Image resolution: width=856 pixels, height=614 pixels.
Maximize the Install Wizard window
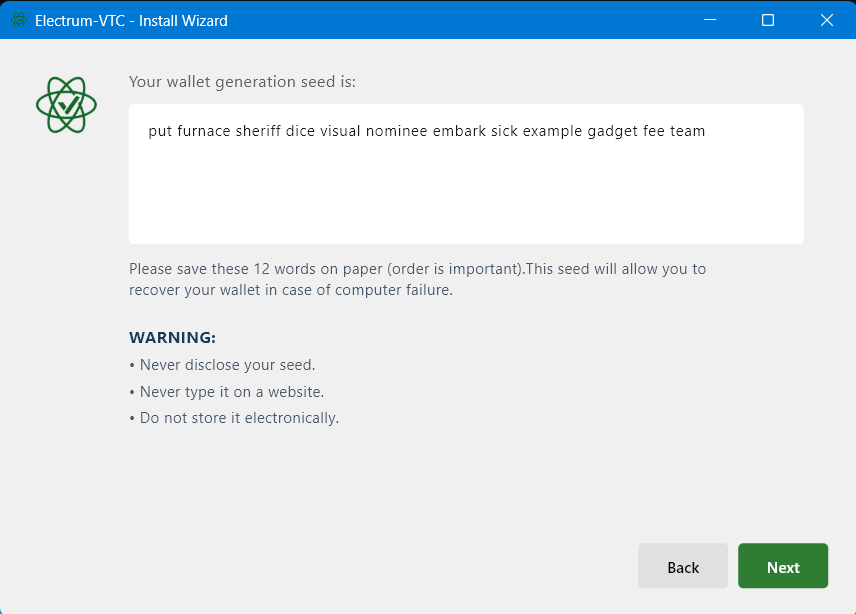pos(768,20)
